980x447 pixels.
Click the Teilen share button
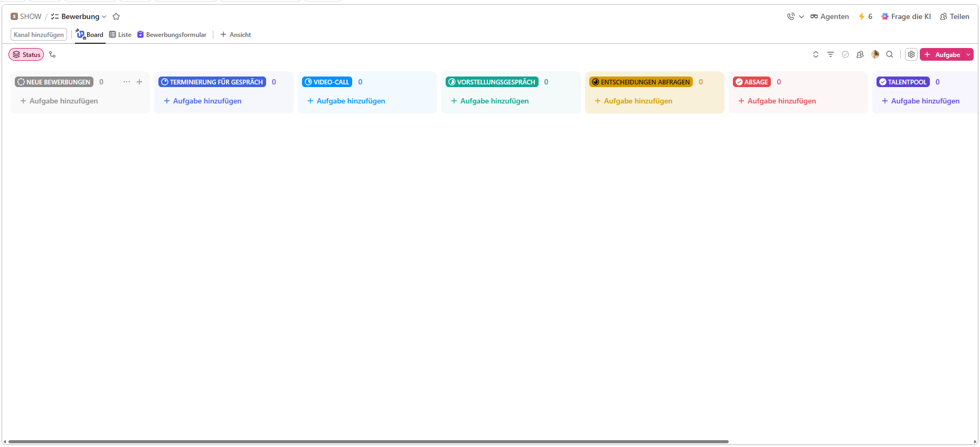[x=955, y=16]
